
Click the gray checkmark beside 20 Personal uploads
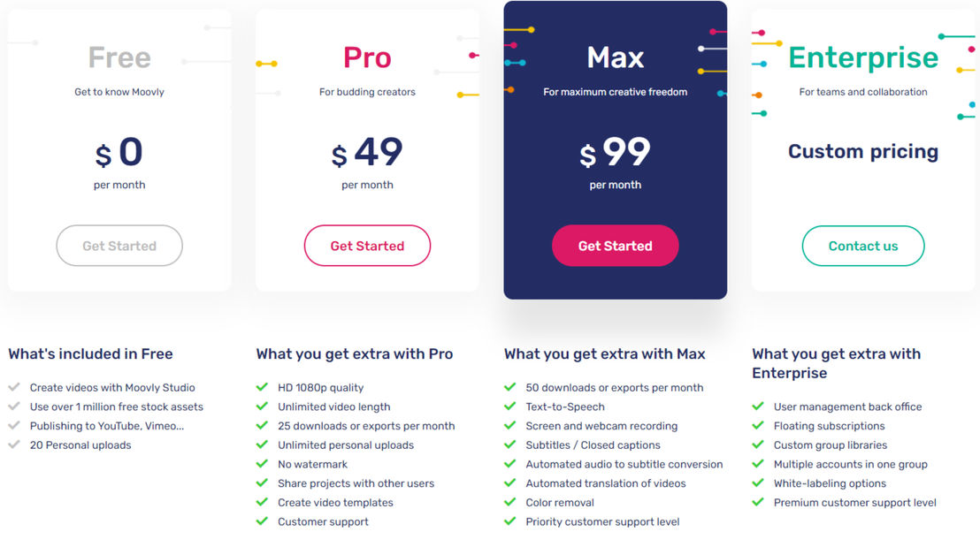point(14,444)
